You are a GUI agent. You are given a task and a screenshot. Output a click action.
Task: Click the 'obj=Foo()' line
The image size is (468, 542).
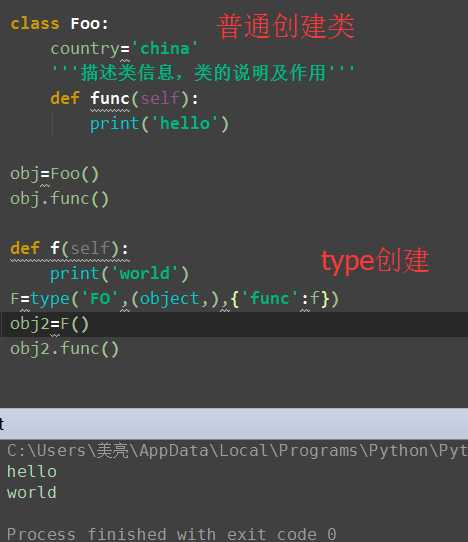tap(54, 174)
